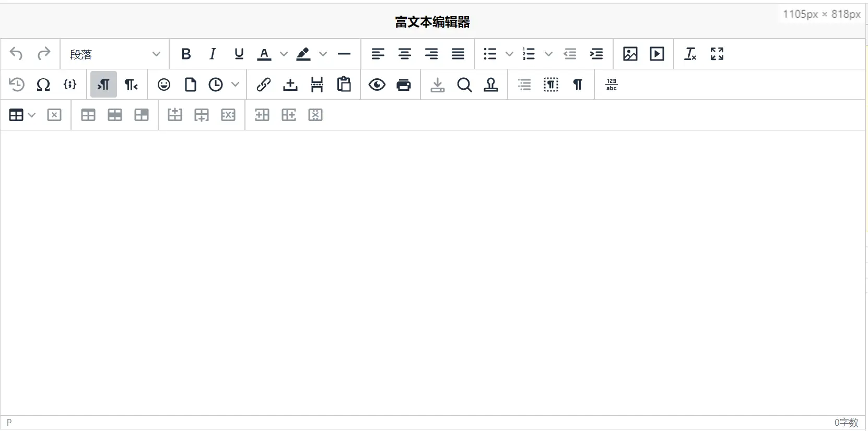Open the insert table menu
The height and width of the screenshot is (431, 868).
[x=22, y=115]
